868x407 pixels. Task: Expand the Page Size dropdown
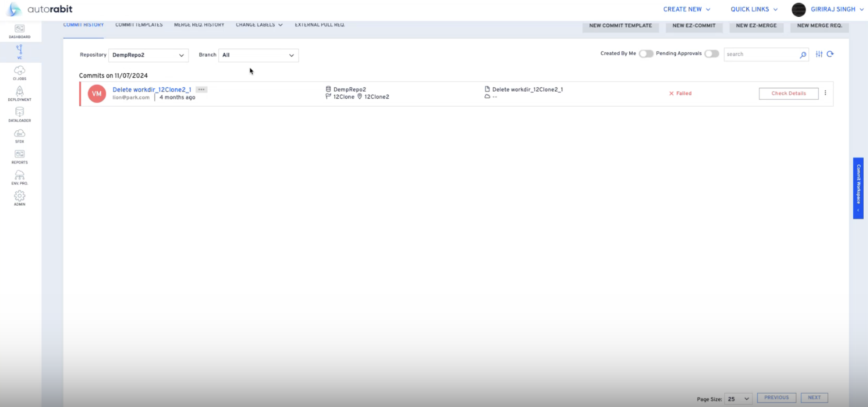(738, 399)
